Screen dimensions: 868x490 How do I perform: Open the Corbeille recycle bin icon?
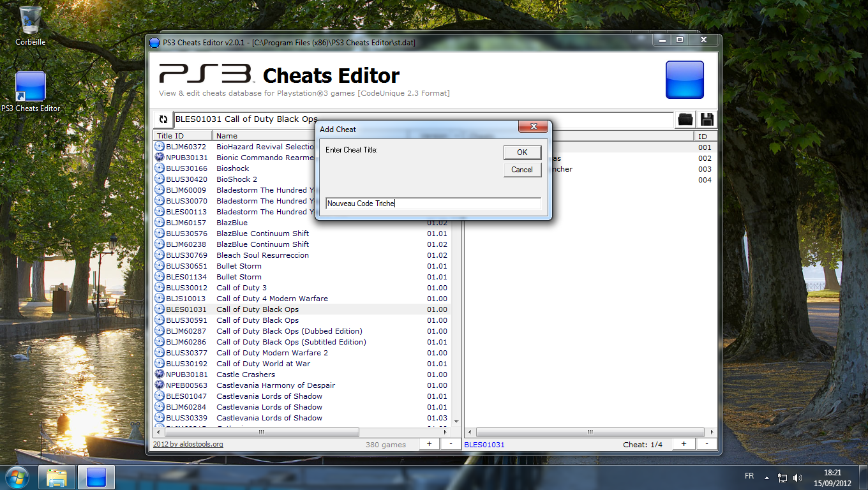tap(31, 26)
